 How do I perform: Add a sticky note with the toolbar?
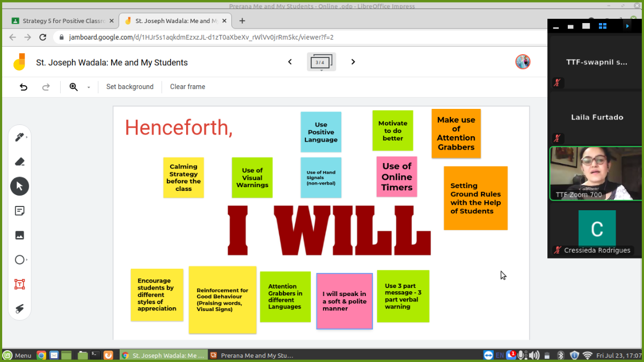tap(19, 211)
